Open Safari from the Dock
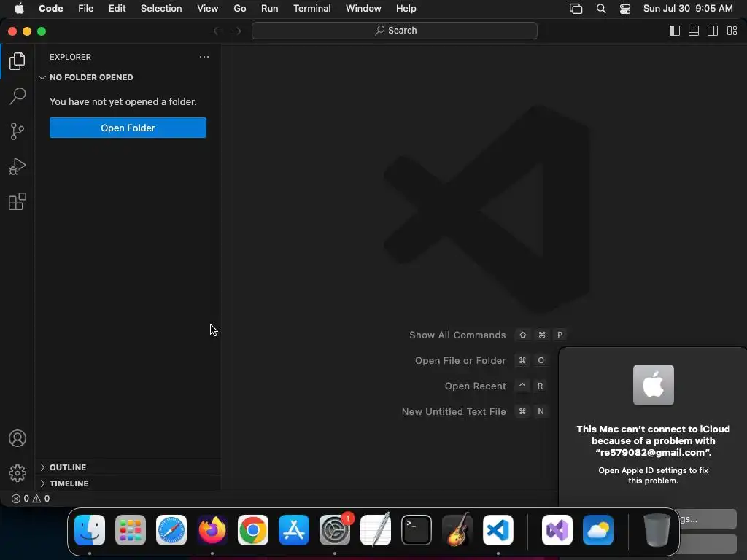The height and width of the screenshot is (560, 747). point(171,530)
